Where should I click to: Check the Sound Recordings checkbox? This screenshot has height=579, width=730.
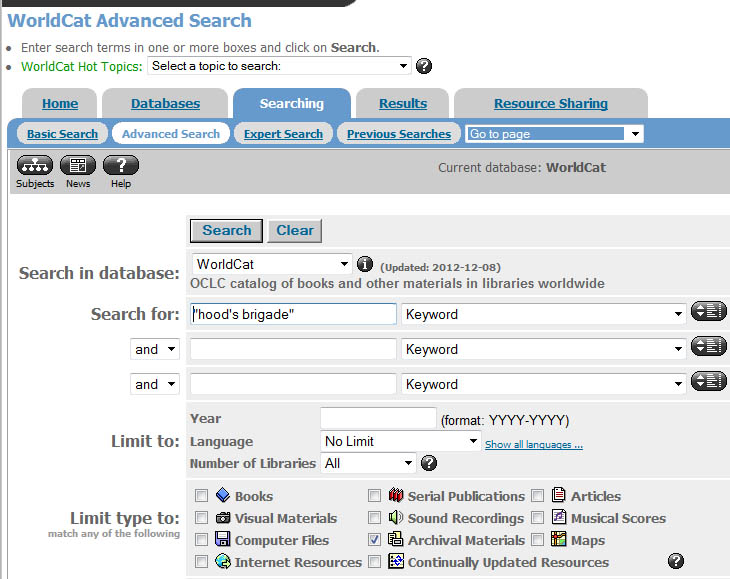(x=374, y=518)
